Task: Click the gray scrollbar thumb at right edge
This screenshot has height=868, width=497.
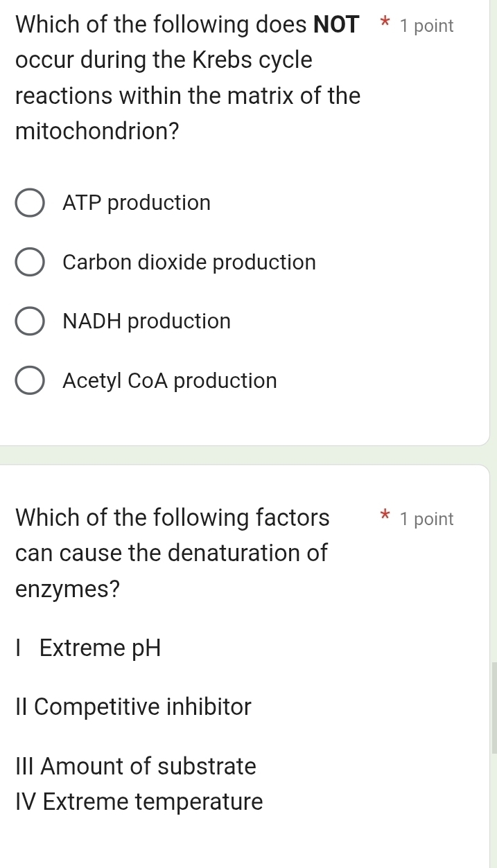Action: [x=494, y=707]
